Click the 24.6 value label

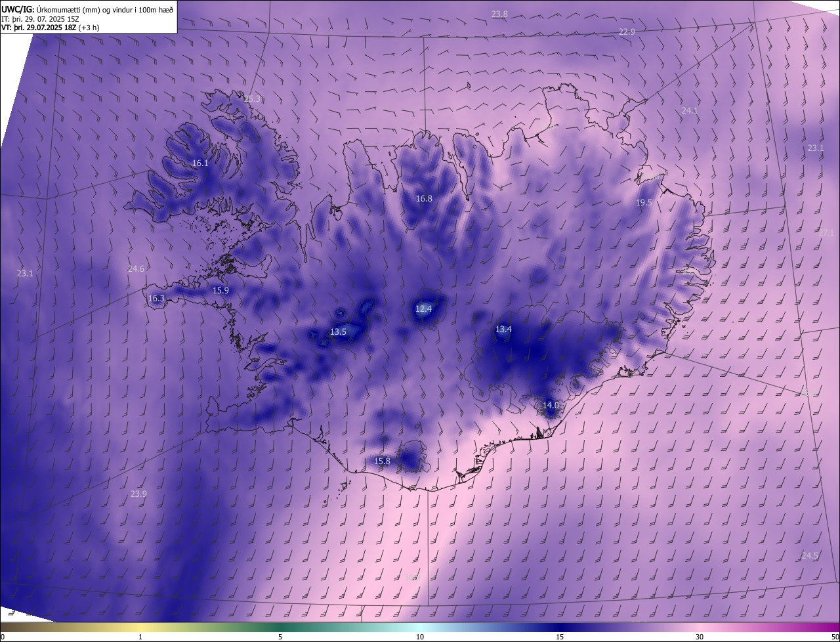136,268
